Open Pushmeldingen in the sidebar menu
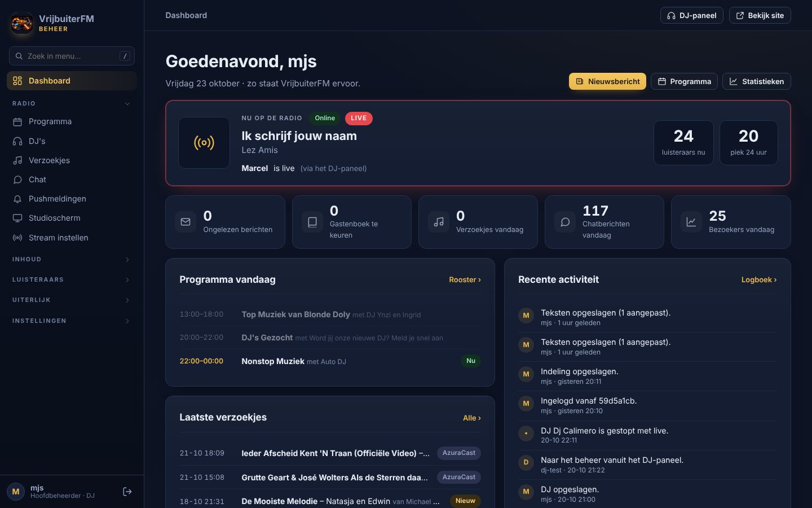812x508 pixels. [72, 199]
